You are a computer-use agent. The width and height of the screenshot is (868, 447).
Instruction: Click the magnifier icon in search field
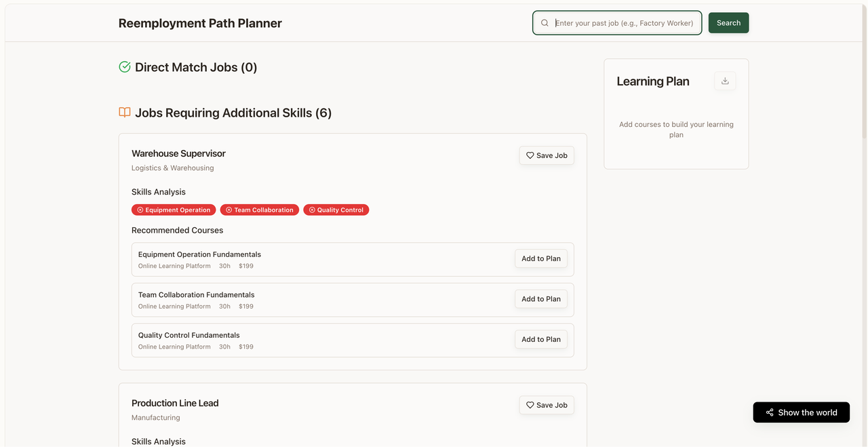tap(545, 23)
